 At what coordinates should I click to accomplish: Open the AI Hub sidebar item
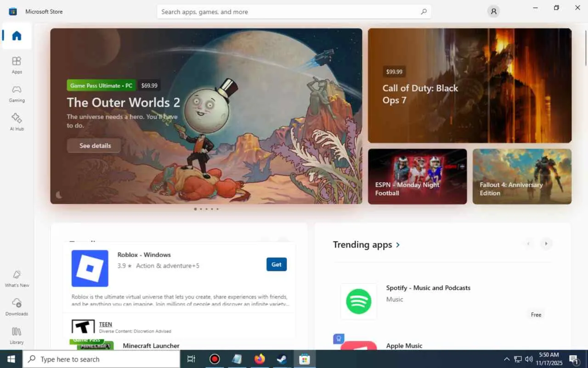pyautogui.click(x=17, y=122)
